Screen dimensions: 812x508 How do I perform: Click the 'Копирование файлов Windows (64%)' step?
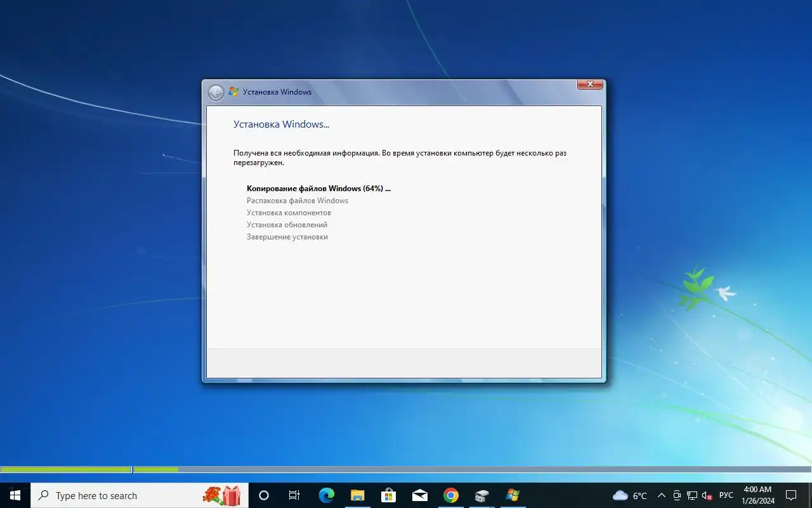(x=318, y=189)
